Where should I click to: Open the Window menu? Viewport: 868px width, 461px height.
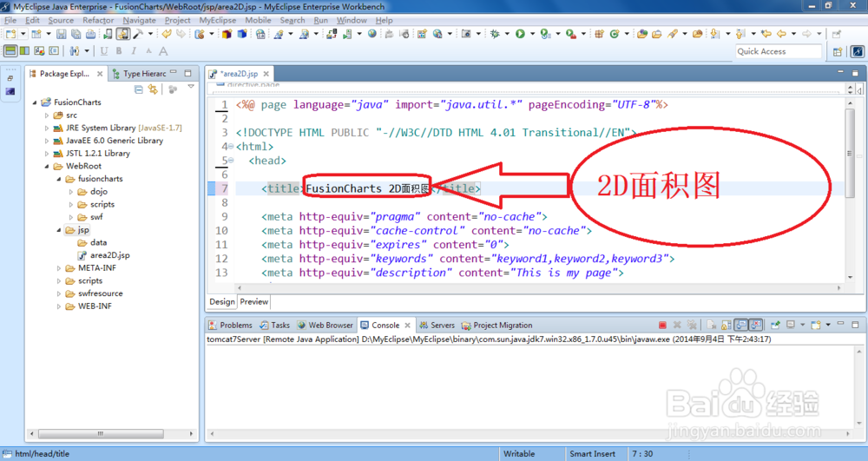pos(352,20)
